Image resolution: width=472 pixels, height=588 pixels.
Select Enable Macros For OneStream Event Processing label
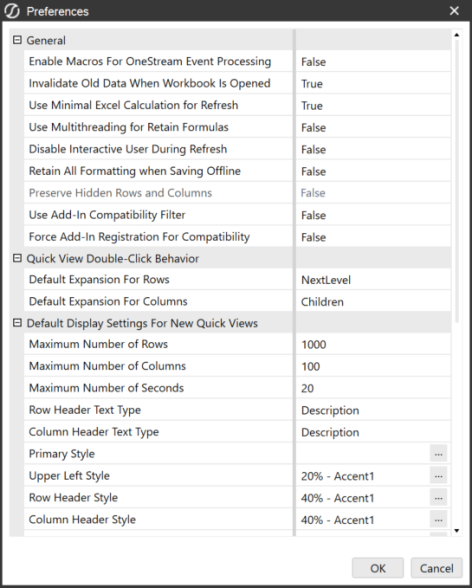click(x=150, y=61)
